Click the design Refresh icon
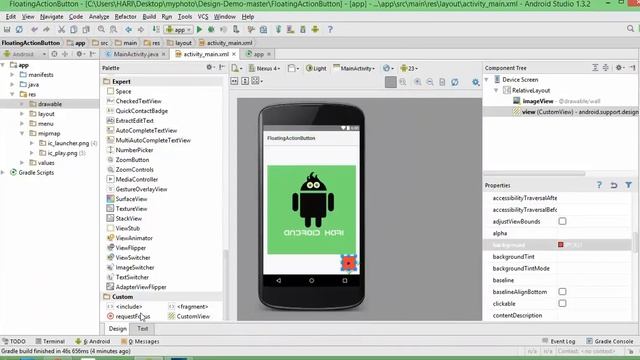This screenshot has width=640, height=360. [454, 82]
